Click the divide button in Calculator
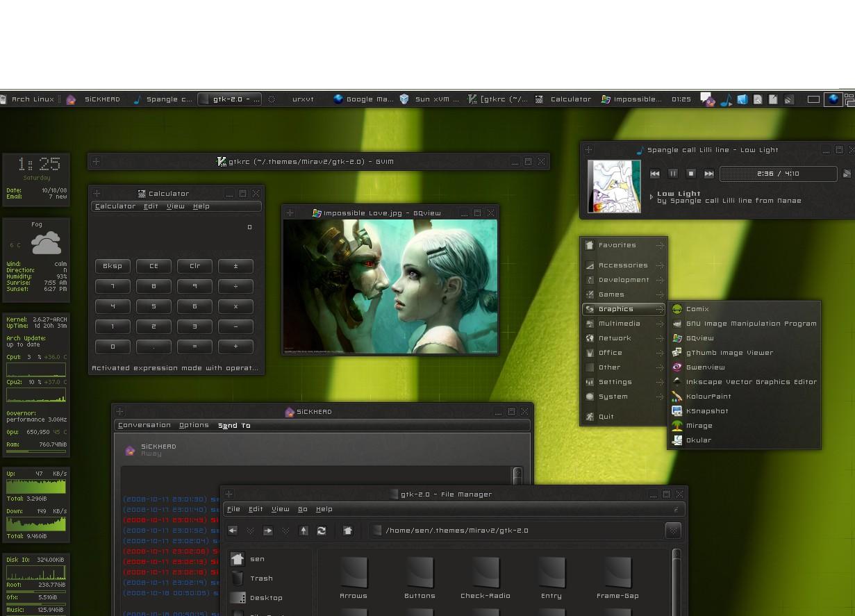 pos(235,286)
